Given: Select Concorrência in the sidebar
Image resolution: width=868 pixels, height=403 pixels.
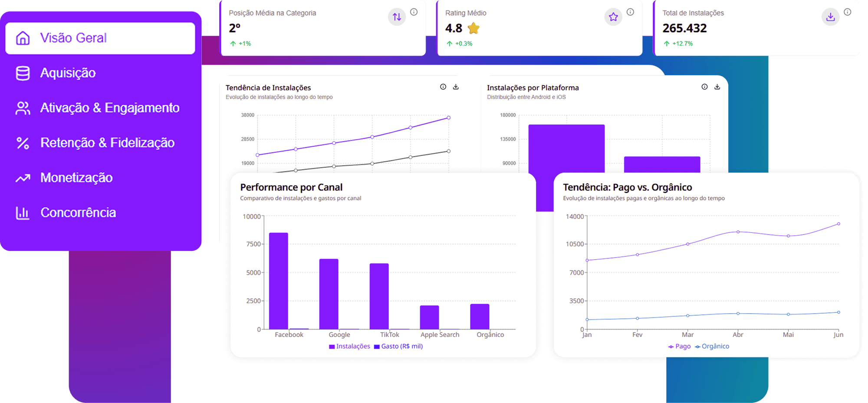Looking at the screenshot, I should coord(78,213).
